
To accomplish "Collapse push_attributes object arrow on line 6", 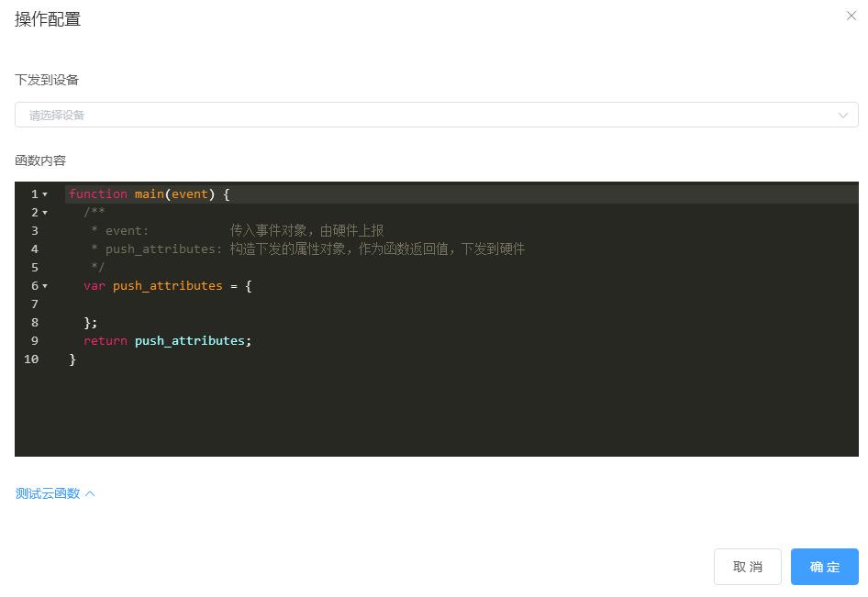I will [x=45, y=286].
